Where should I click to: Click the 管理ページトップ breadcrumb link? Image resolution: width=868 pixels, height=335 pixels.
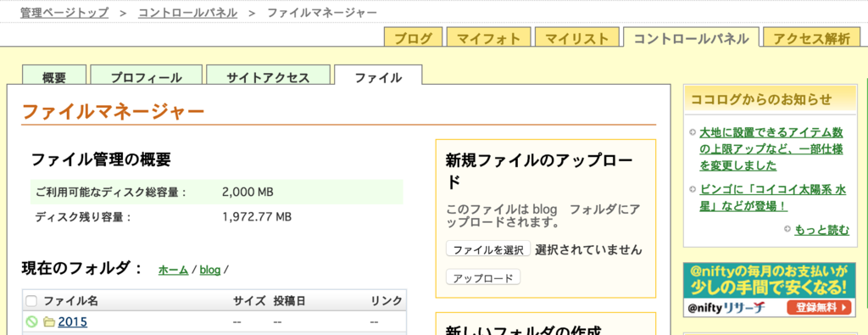tap(64, 12)
